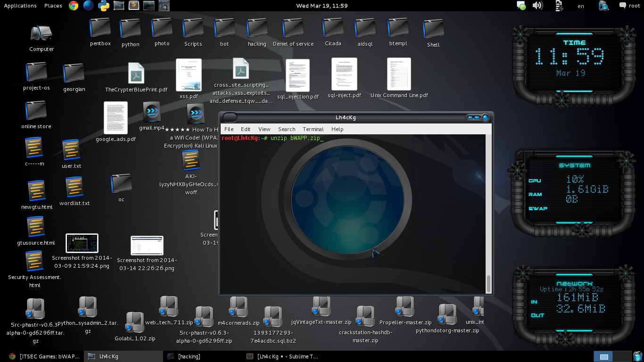Viewport: 644px width, 362px height.
Task: Switch to the second workspace in the switcher
Action: [622, 356]
